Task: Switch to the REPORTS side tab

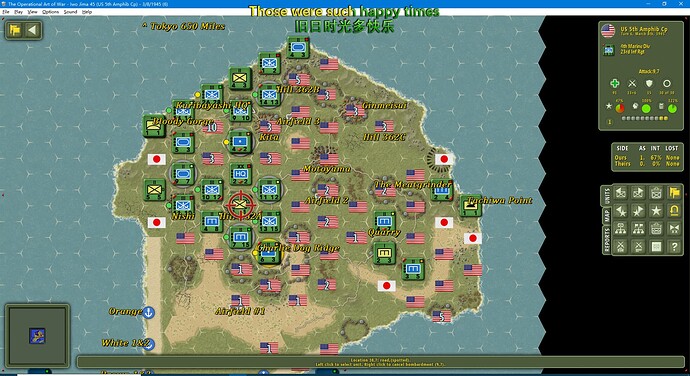Action: (607, 240)
